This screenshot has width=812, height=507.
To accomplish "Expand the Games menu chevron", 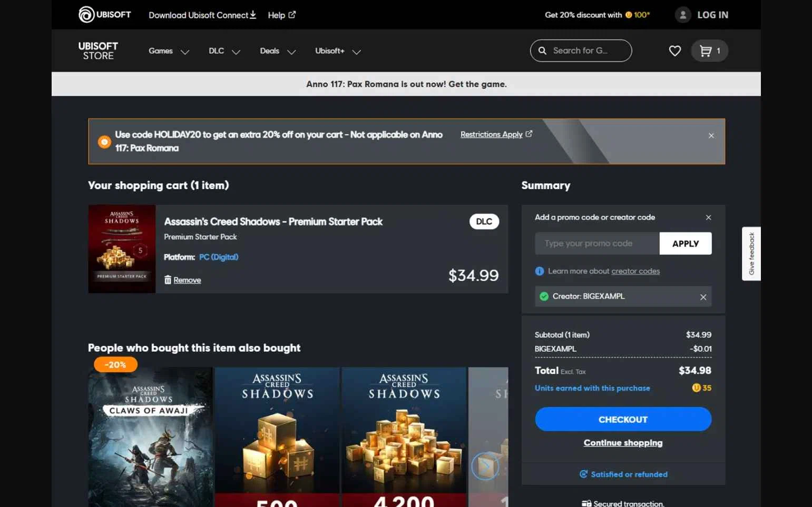I will [185, 52].
